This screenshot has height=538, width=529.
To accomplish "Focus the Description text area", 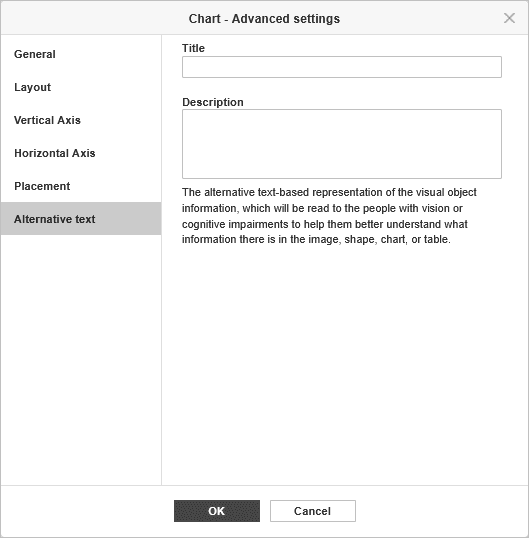I will tap(342, 144).
